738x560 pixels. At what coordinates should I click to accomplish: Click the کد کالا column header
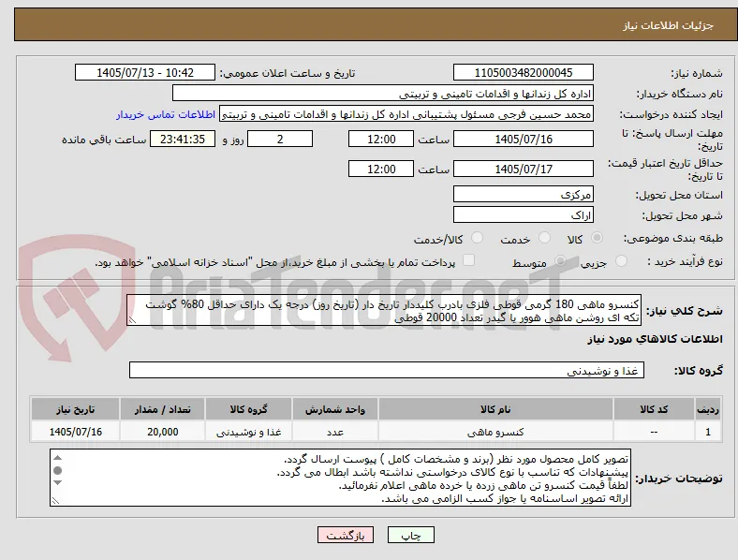point(654,409)
